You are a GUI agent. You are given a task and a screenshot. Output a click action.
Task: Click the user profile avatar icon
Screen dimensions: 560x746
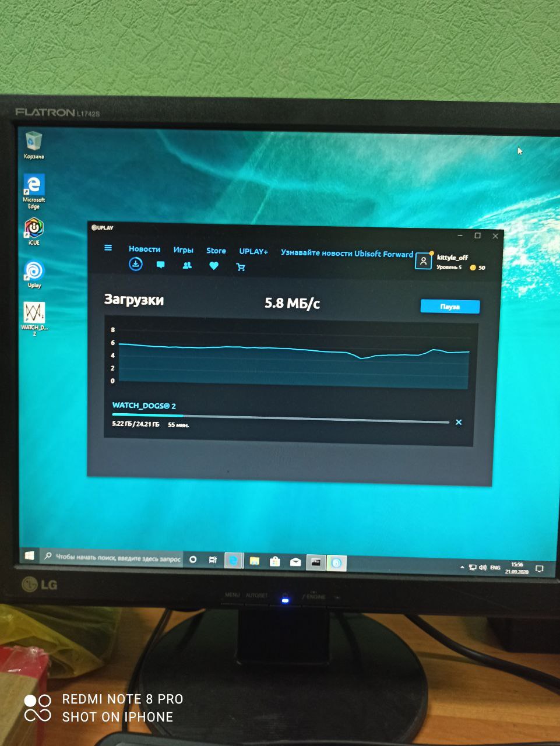point(423,262)
